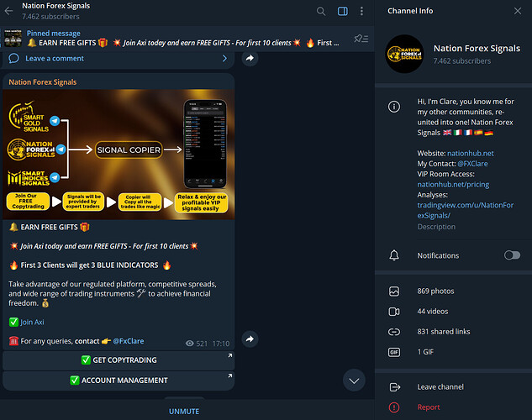Click the Join Axi link in the message

[32, 322]
